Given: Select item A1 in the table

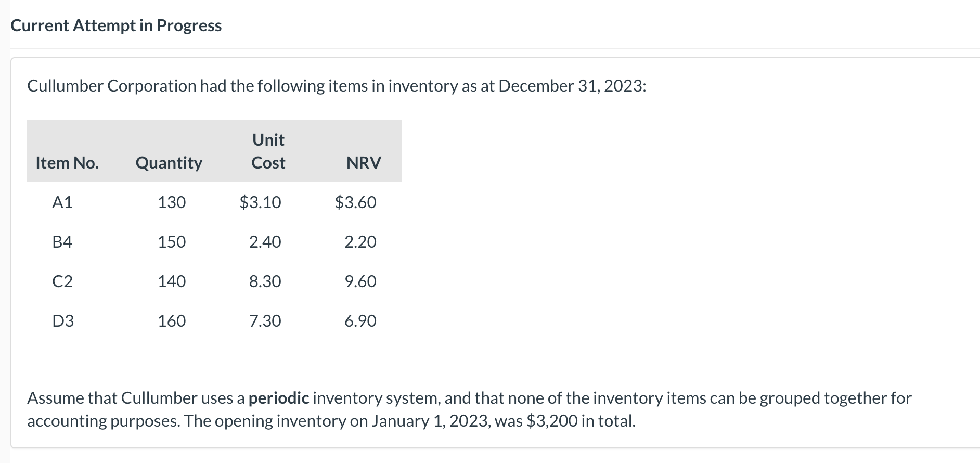Looking at the screenshot, I should (x=62, y=202).
